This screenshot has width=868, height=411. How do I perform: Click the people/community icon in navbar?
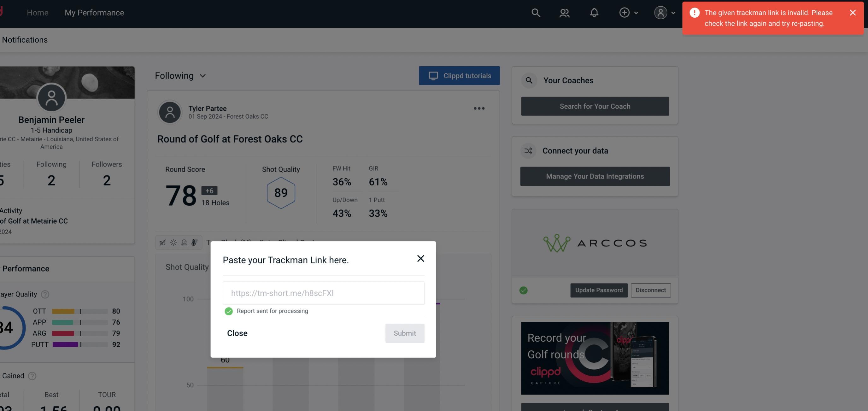click(x=564, y=12)
